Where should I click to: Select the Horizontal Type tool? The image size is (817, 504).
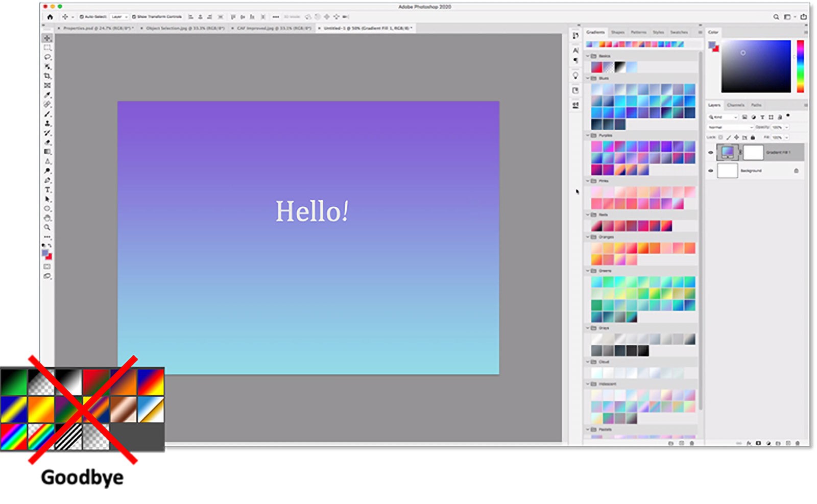tap(47, 189)
